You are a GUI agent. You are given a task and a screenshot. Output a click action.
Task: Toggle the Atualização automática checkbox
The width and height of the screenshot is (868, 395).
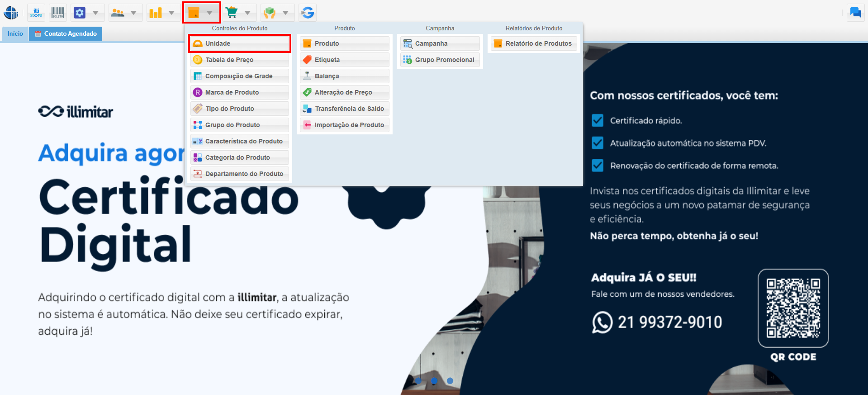(598, 143)
